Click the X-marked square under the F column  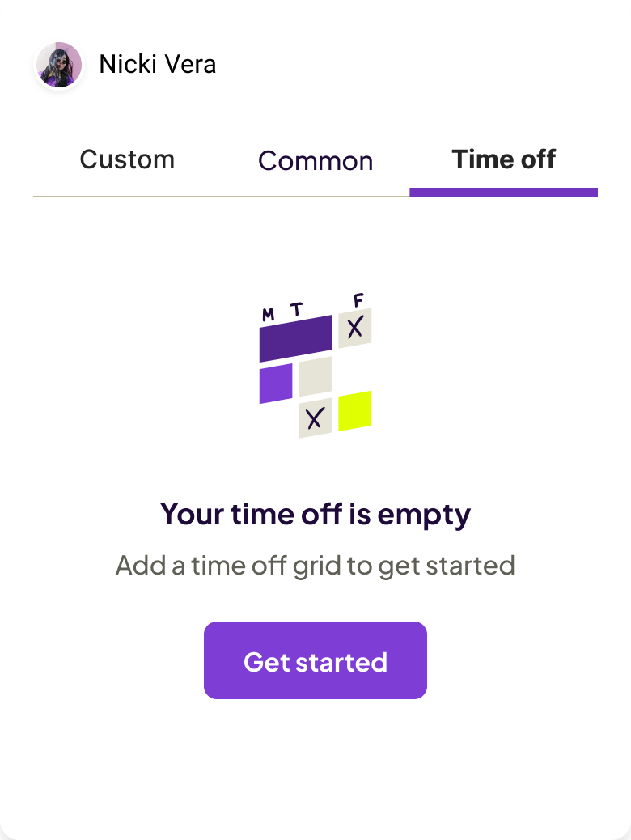coord(354,329)
